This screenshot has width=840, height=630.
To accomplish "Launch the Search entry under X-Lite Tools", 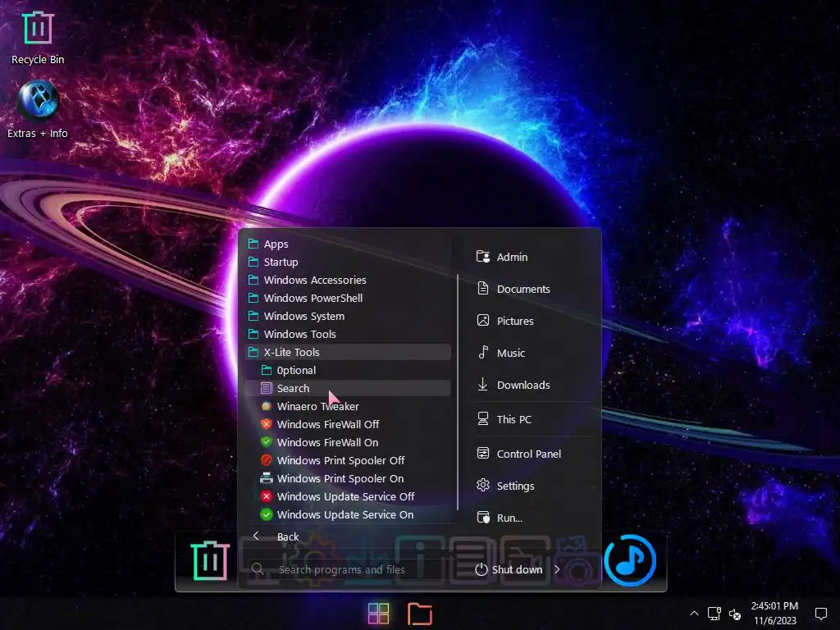I will point(347,388).
